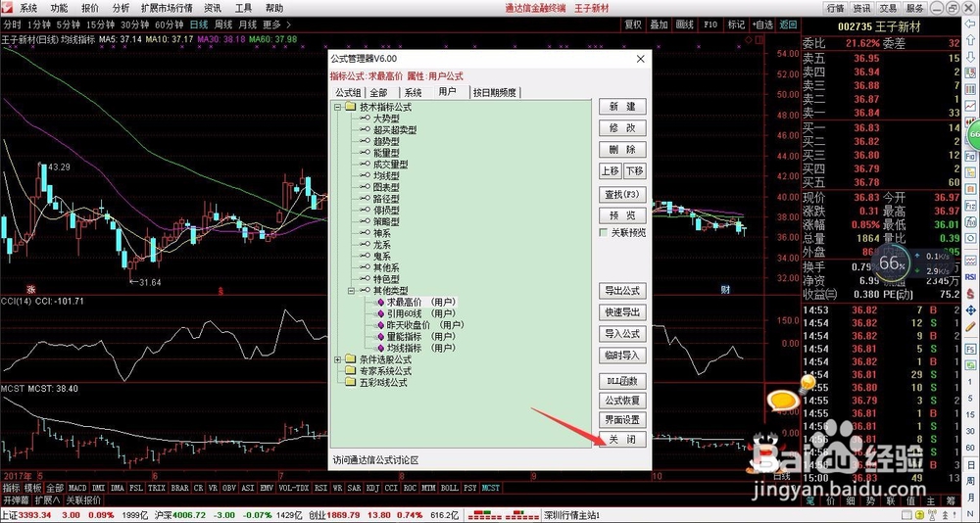Screen dimensions: 980x523
Task: Select 五彩K线公式 folder
Action: 383,382
